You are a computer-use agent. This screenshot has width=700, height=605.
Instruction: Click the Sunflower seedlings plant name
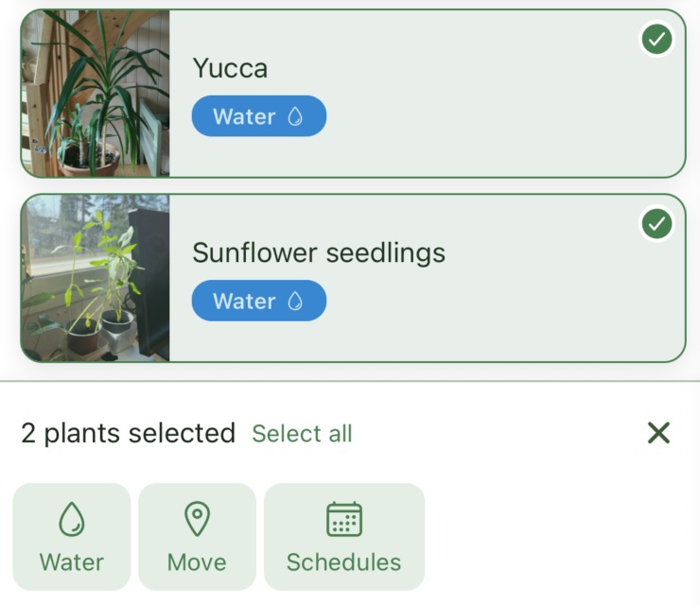[319, 252]
